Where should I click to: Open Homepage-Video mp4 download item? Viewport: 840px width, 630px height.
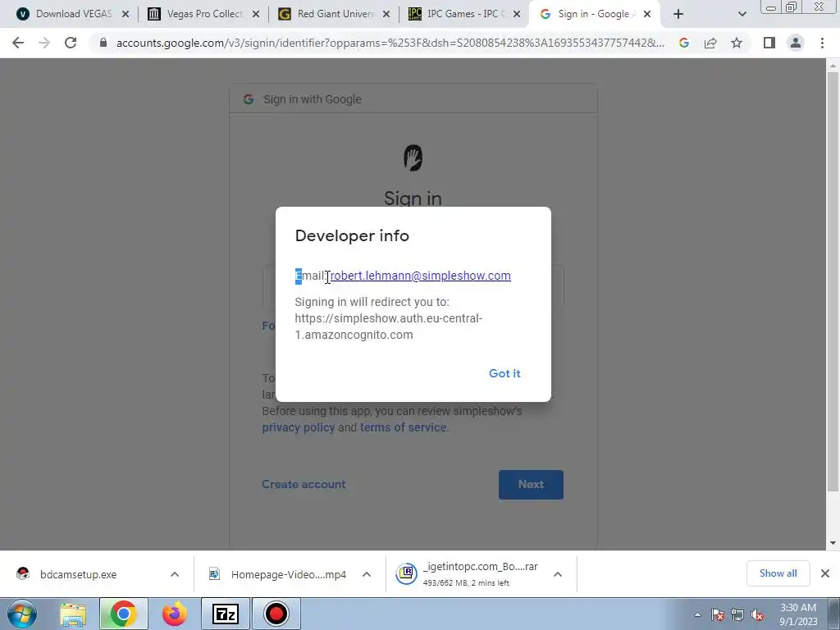pyautogui.click(x=288, y=574)
